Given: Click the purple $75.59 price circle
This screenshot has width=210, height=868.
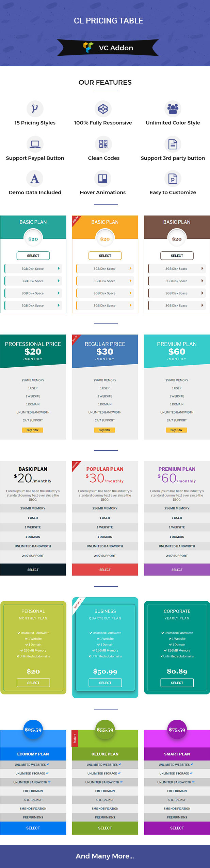Looking at the screenshot, I should click(177, 730).
